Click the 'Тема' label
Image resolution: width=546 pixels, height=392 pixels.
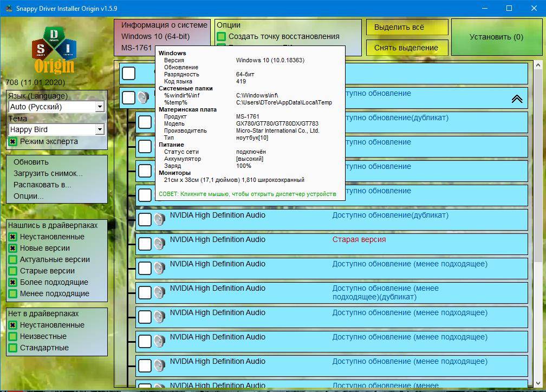(x=17, y=119)
